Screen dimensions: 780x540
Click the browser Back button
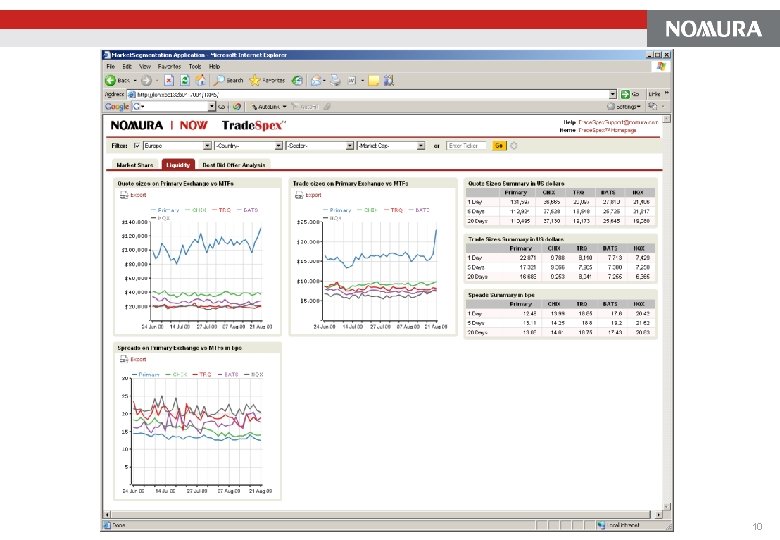coord(118,80)
